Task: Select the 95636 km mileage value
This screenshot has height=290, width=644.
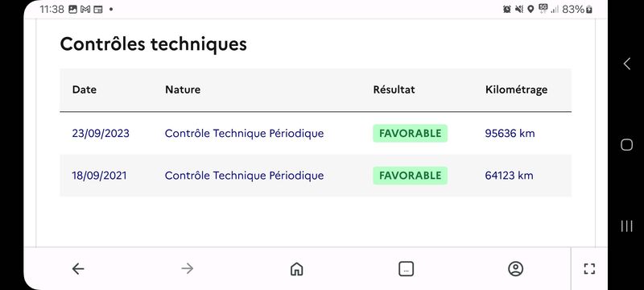Action: coord(510,134)
